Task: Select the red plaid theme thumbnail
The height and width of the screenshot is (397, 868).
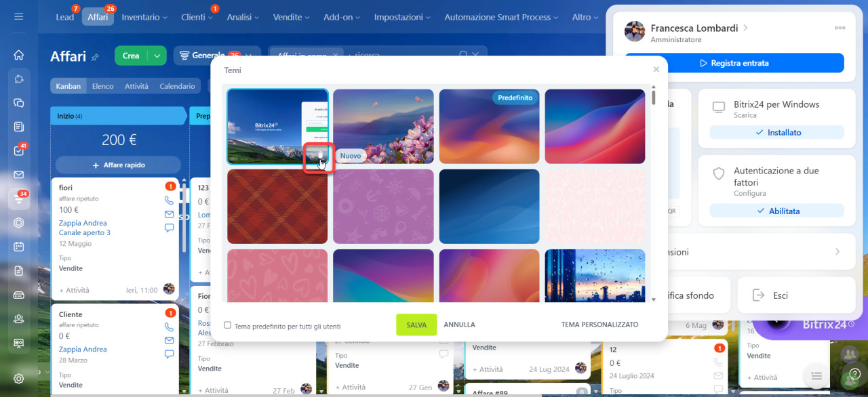Action: (277, 207)
